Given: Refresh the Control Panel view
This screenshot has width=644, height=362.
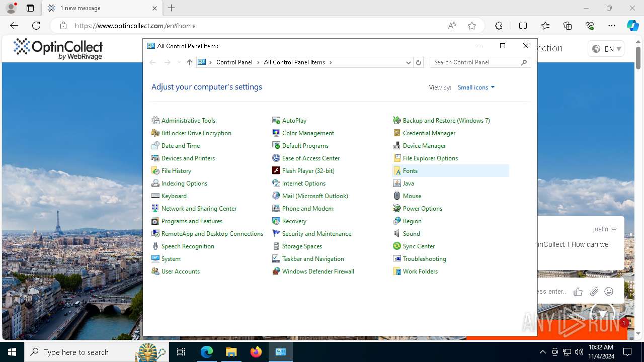Looking at the screenshot, I should point(419,62).
